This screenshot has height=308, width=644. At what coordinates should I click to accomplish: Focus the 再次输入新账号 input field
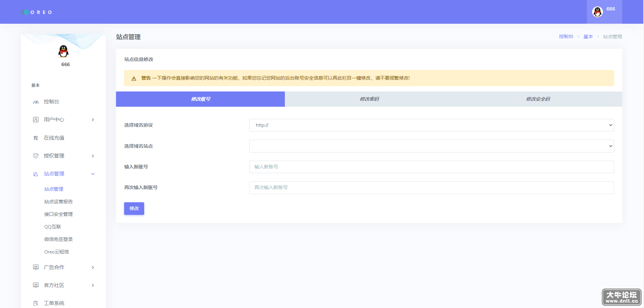431,188
